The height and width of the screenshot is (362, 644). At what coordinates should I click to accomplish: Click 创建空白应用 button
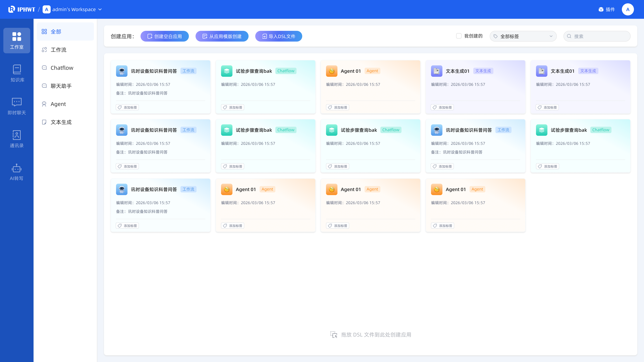coord(165,36)
